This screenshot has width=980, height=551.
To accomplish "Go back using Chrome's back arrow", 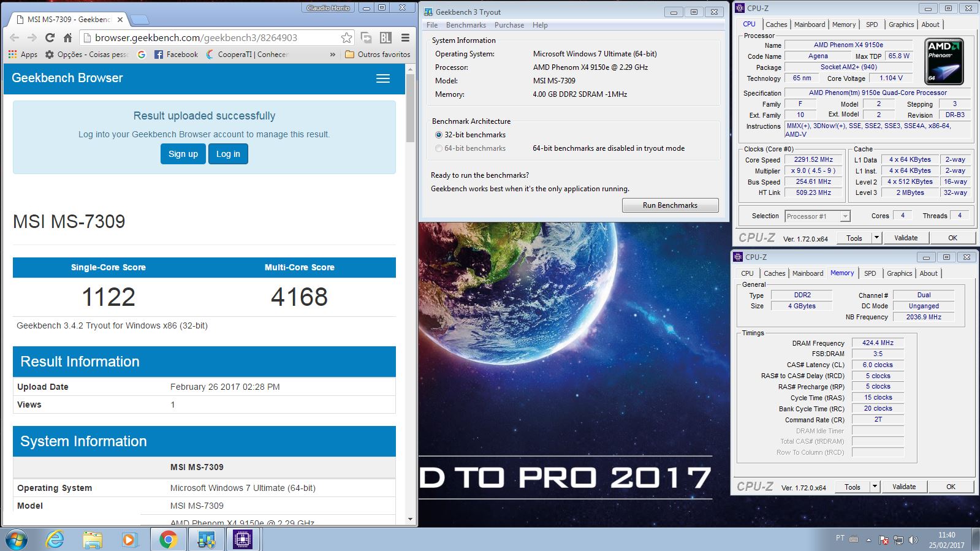I will point(14,37).
